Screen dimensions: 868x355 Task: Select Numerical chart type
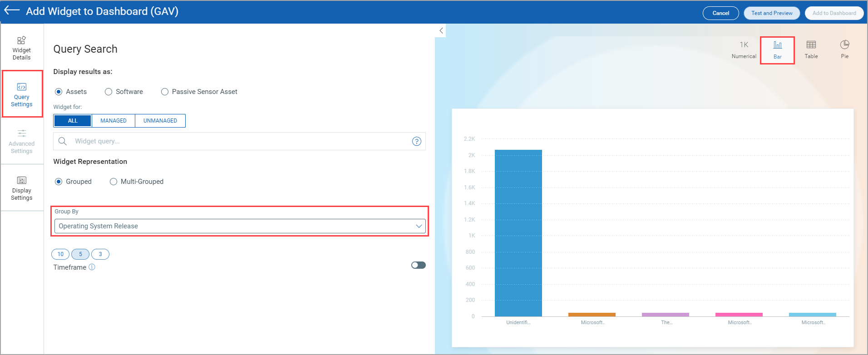click(744, 49)
